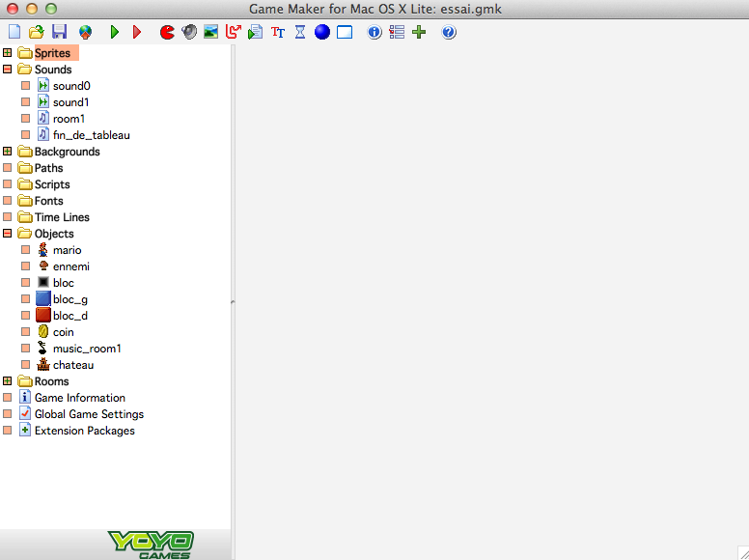Create an object with blue ball icon
Viewport: 749px width, 560px height.
click(x=322, y=32)
